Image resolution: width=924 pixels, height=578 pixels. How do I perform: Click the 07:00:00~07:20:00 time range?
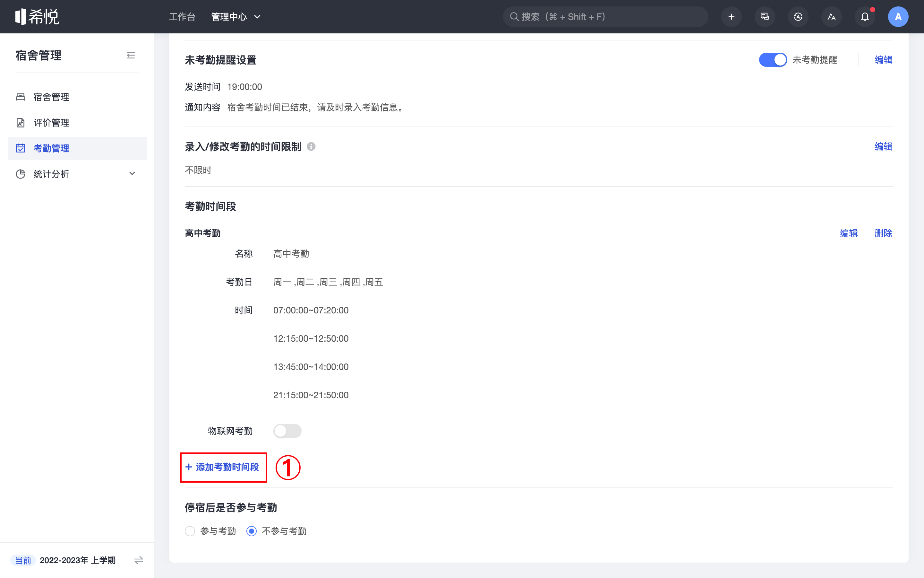coord(311,310)
